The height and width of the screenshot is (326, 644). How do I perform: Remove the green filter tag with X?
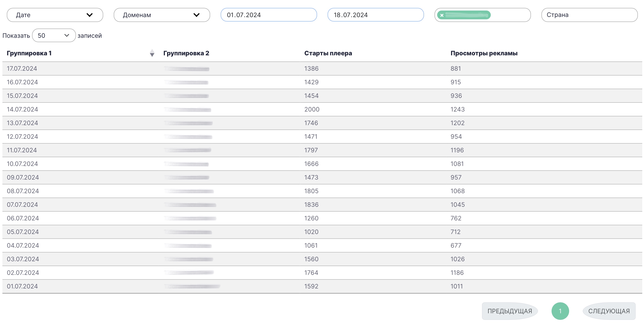[x=442, y=15]
